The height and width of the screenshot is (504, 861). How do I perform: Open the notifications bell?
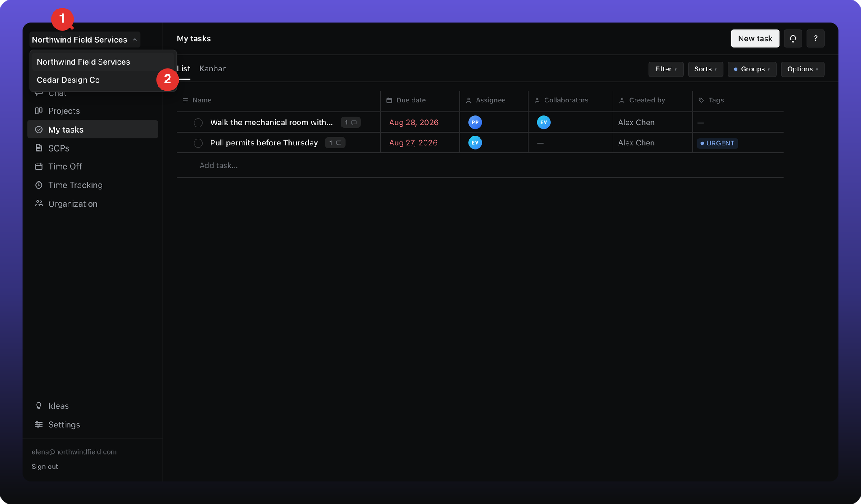pos(793,39)
